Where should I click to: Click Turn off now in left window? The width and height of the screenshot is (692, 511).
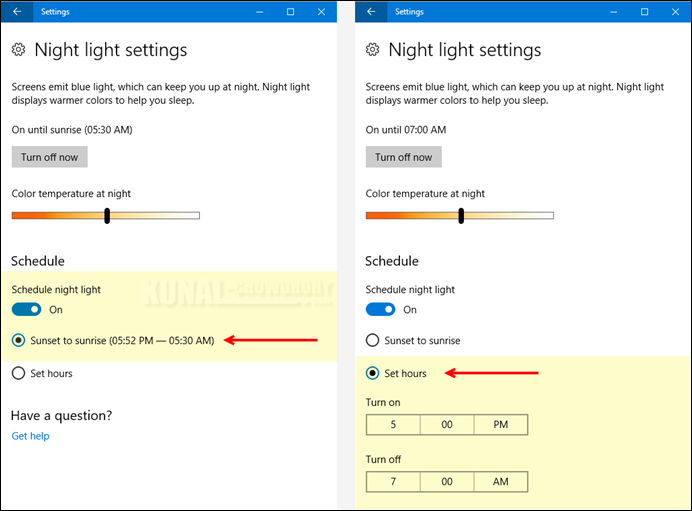tap(49, 157)
